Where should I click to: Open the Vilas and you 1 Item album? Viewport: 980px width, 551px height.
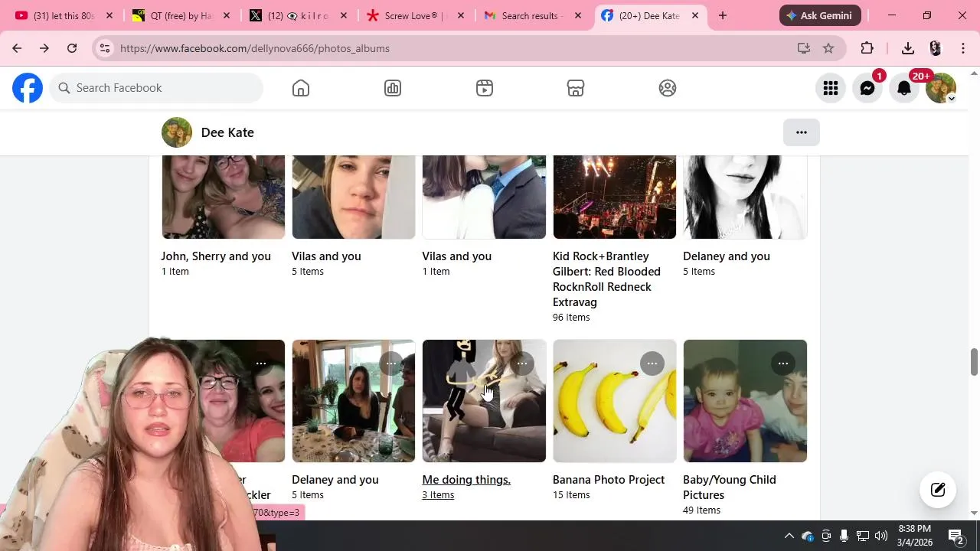[x=456, y=256]
